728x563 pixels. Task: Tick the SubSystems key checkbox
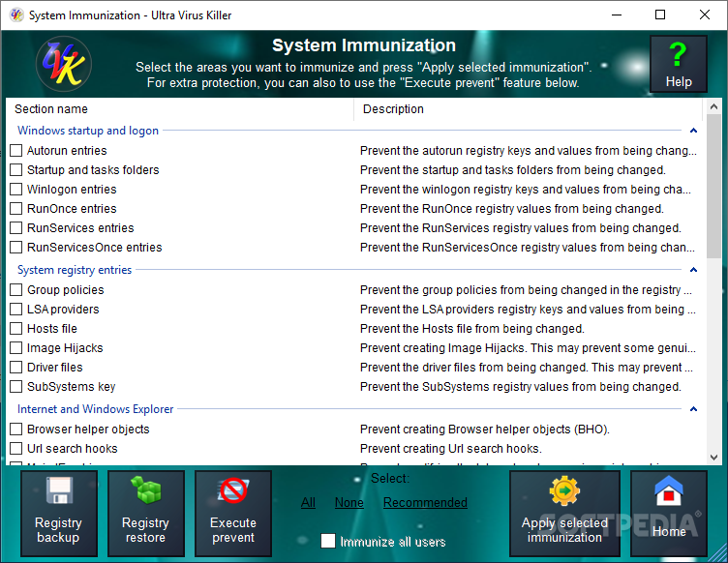point(16,386)
